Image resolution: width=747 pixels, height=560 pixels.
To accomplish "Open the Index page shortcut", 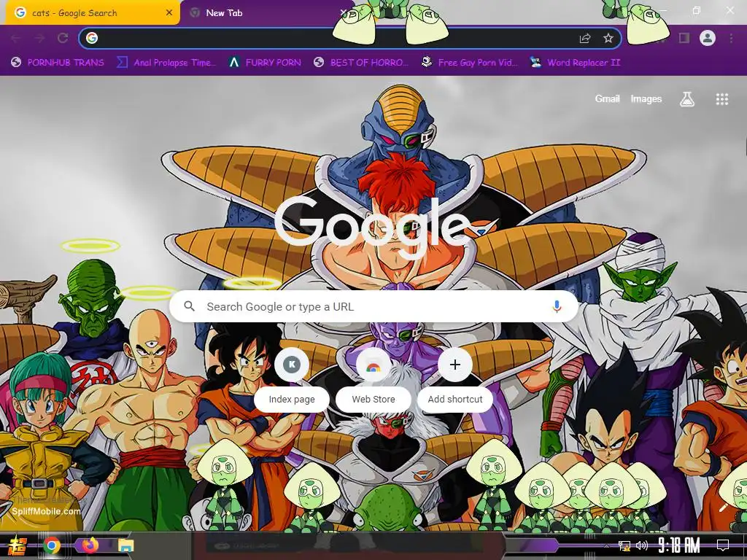I will point(292,381).
